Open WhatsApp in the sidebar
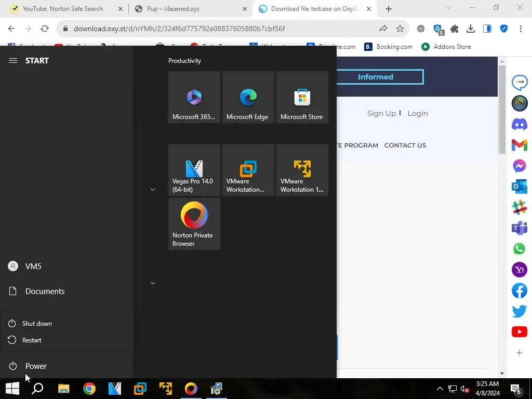The height and width of the screenshot is (399, 532). tap(520, 249)
